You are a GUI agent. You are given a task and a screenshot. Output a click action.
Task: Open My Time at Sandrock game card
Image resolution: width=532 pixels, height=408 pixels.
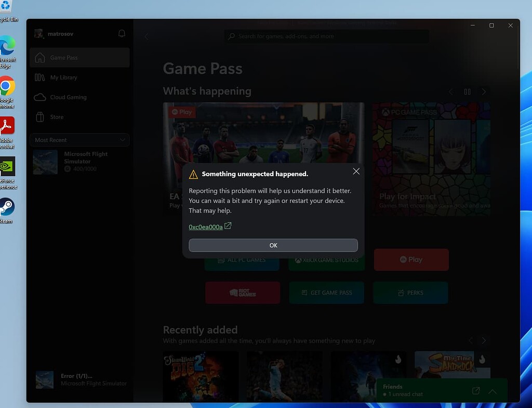pyautogui.click(x=453, y=365)
